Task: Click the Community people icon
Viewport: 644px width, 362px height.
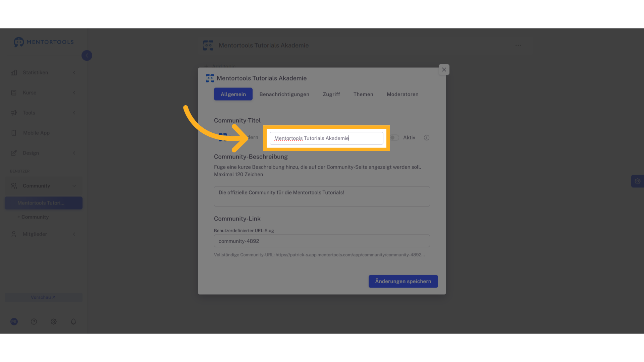Action: 14,186
